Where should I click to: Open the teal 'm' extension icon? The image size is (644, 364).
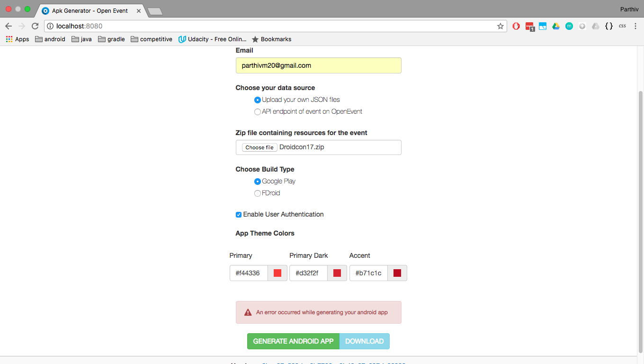[569, 26]
